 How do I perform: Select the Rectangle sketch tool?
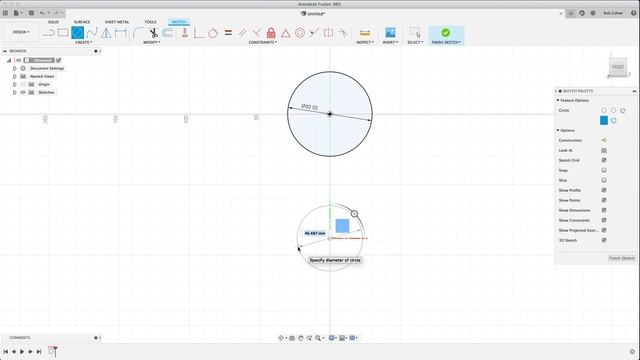[63, 33]
